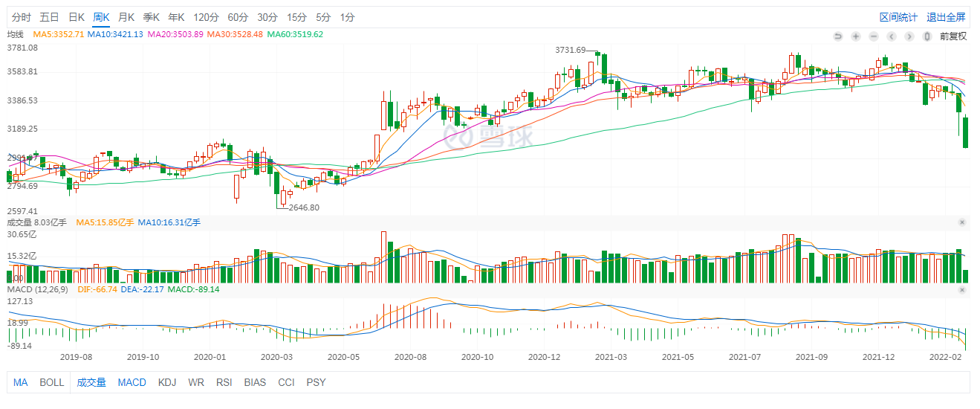Toggle the MACD indicator button
Screen dimensions: 980x409
132,382
